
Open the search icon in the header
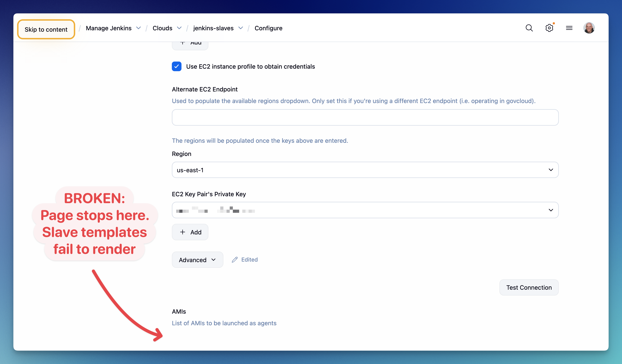tap(529, 28)
